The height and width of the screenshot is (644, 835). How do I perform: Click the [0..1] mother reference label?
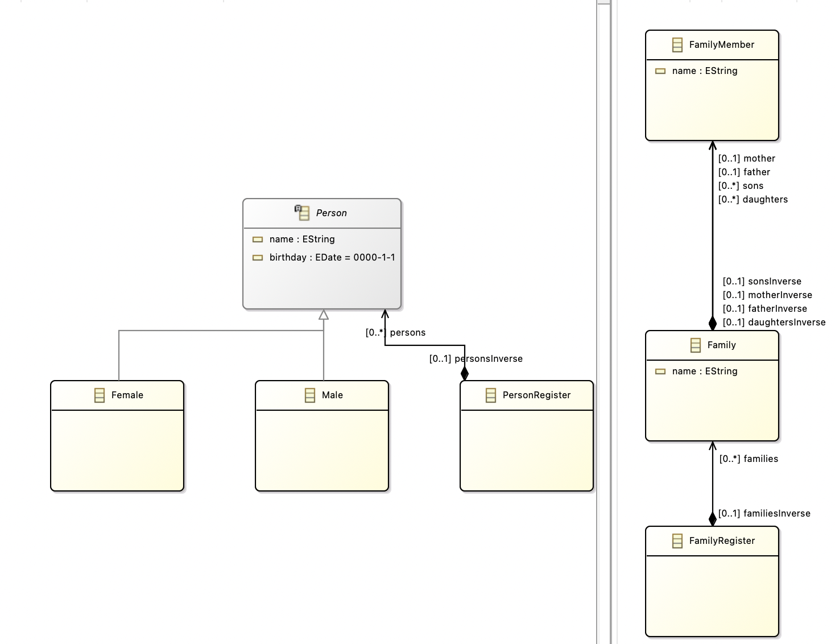tap(747, 159)
